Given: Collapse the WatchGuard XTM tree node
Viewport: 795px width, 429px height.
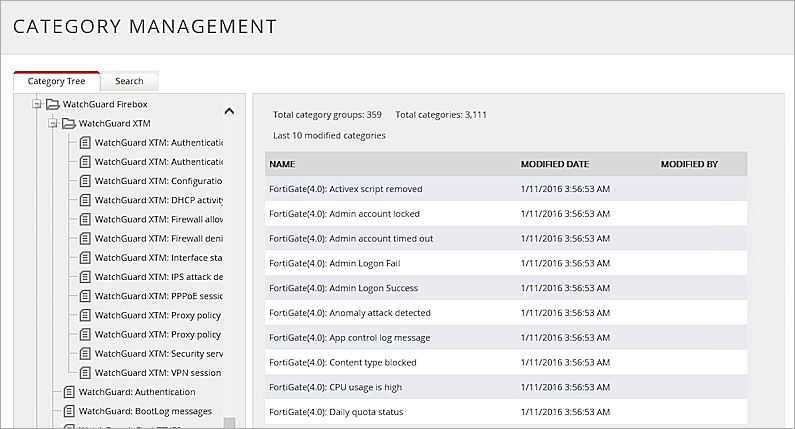Looking at the screenshot, I should point(52,124).
